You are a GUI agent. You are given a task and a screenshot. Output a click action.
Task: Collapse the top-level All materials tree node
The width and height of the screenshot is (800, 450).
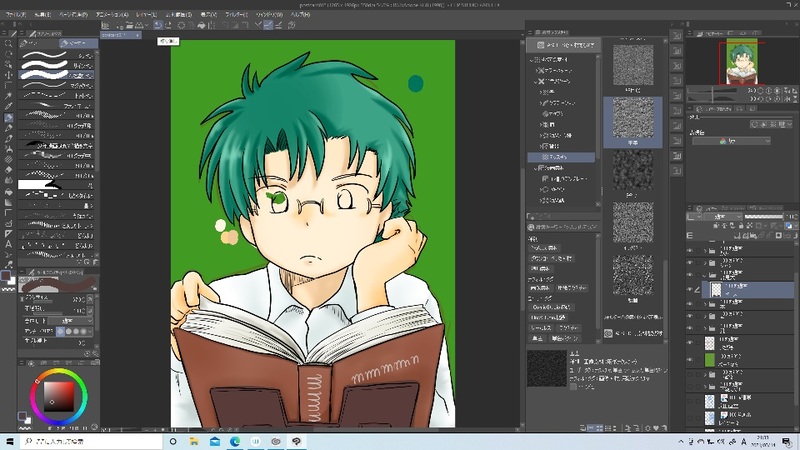tap(531, 60)
